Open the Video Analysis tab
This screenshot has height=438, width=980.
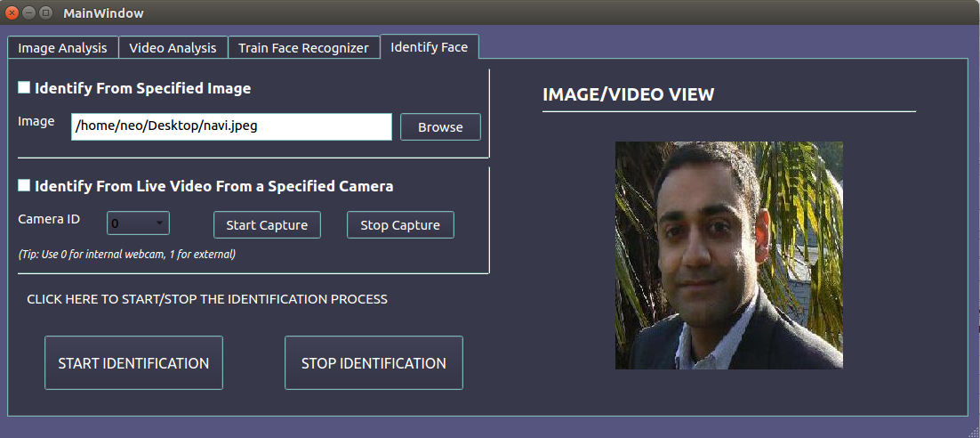(x=173, y=48)
